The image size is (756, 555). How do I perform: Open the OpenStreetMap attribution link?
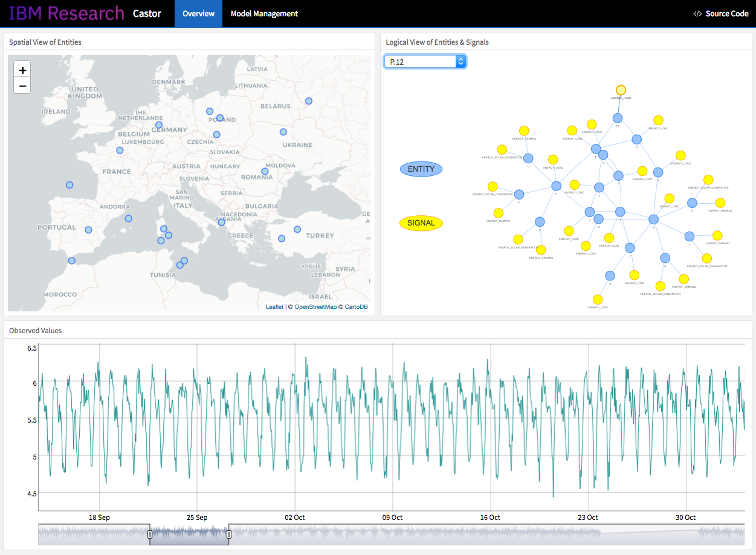pos(315,307)
